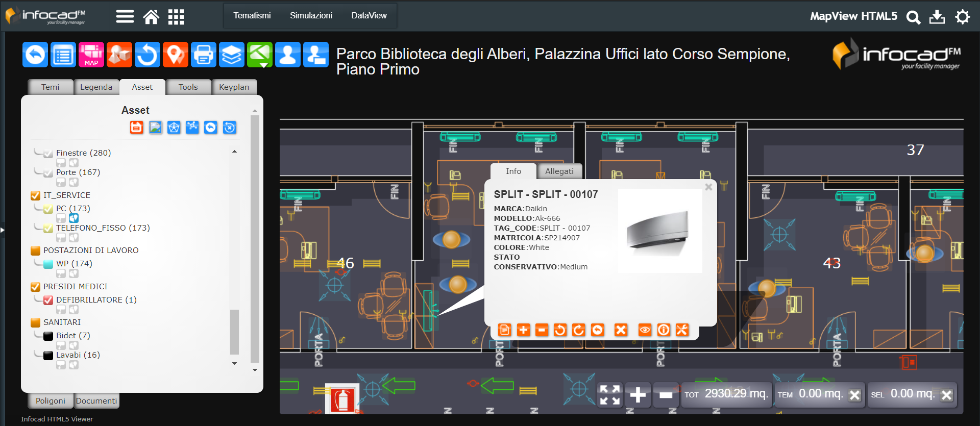The image size is (980, 426).
Task: Click the Bidet (7) black color swatch
Action: pyautogui.click(x=48, y=336)
